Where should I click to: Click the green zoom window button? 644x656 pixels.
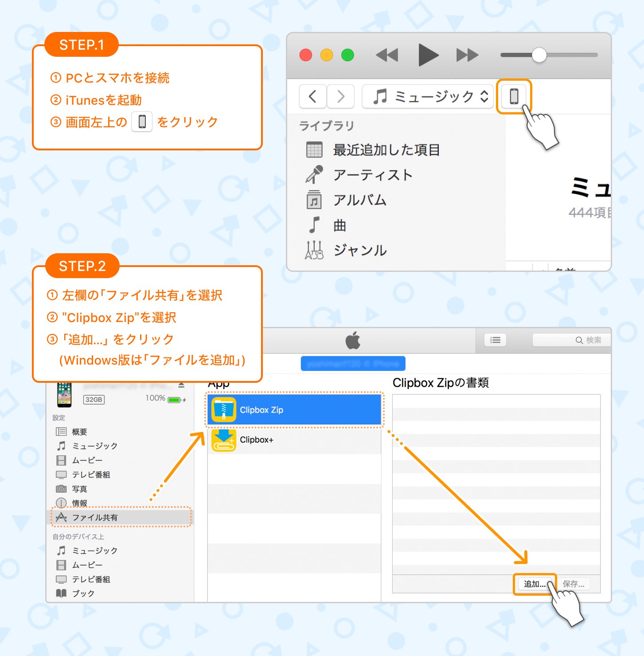click(x=347, y=55)
